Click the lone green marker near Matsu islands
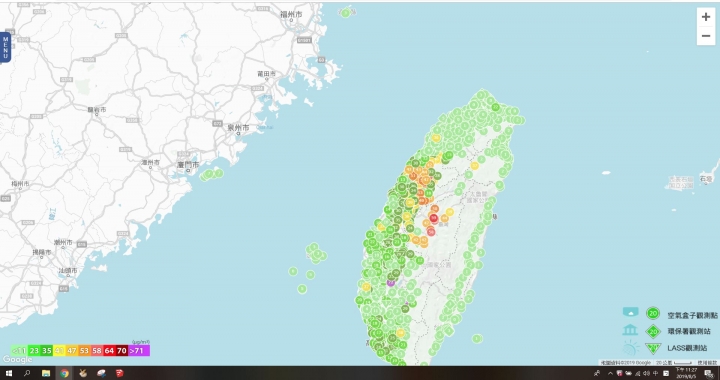The width and height of the screenshot is (720, 380). pos(345,13)
